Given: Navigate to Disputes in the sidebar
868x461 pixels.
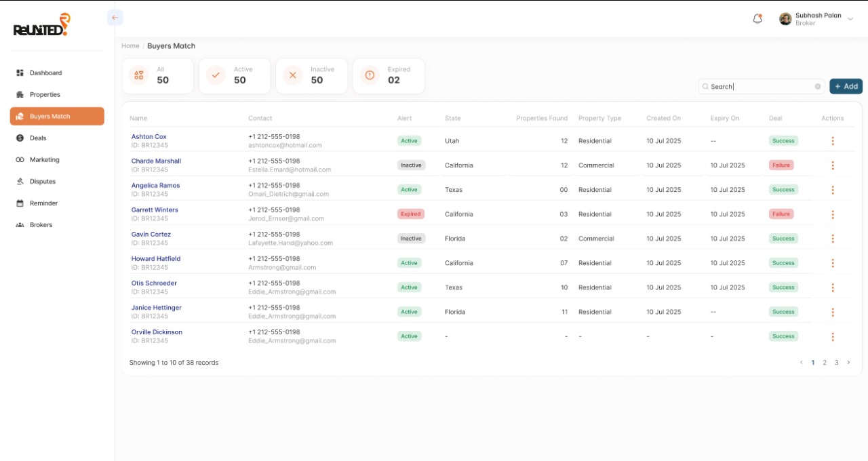Looking at the screenshot, I should [42, 182].
